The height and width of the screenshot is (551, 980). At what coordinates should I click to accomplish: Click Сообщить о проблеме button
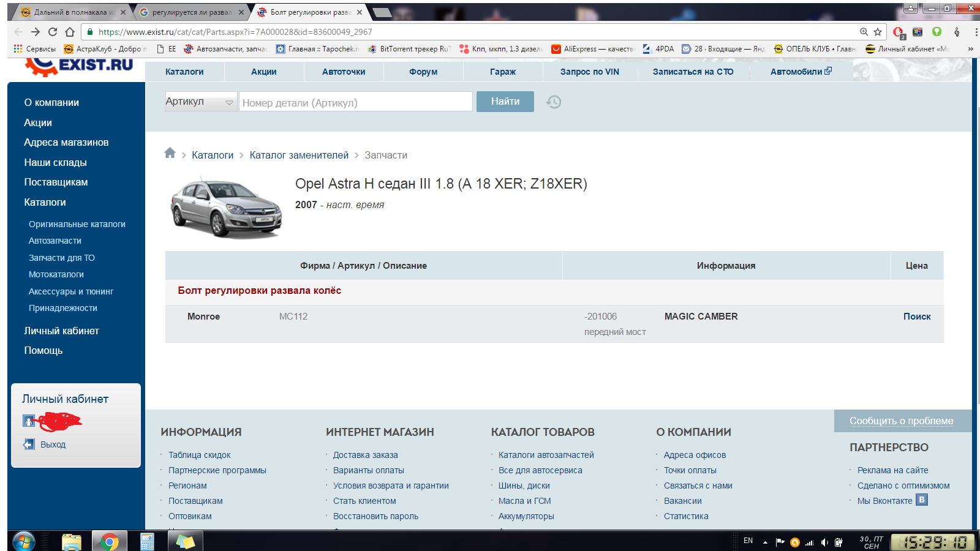pyautogui.click(x=902, y=421)
